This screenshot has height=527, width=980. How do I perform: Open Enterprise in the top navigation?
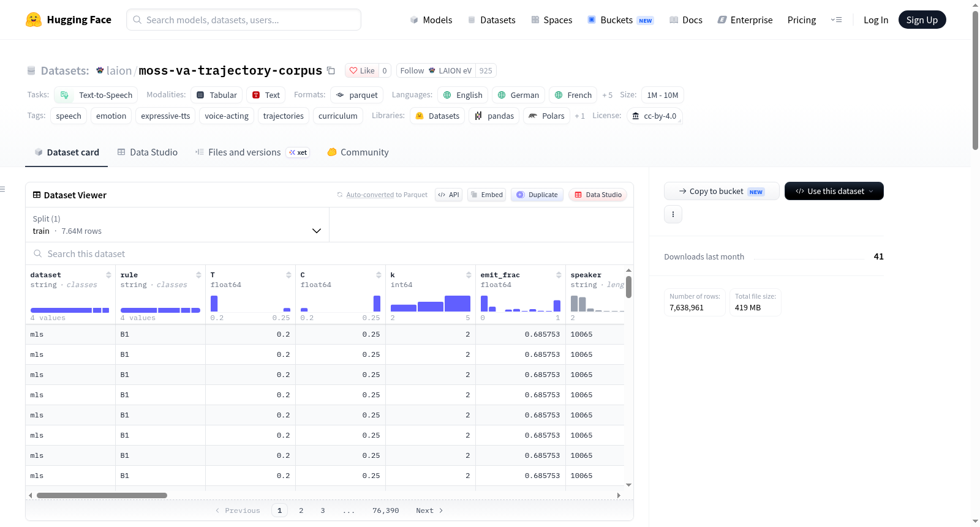(745, 20)
